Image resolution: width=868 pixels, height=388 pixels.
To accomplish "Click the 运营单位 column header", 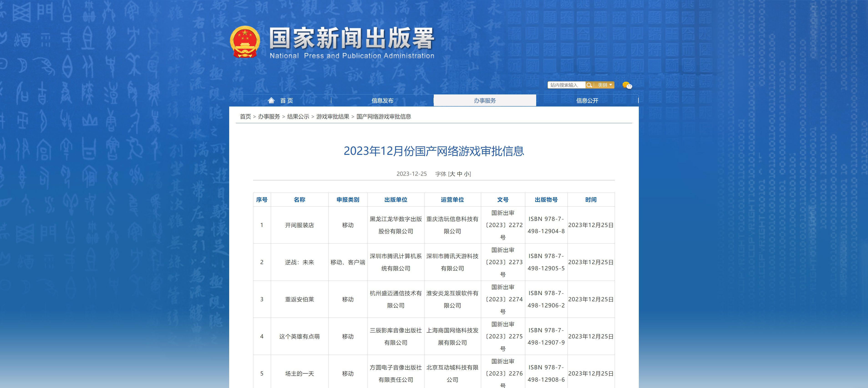I will pos(452,199).
